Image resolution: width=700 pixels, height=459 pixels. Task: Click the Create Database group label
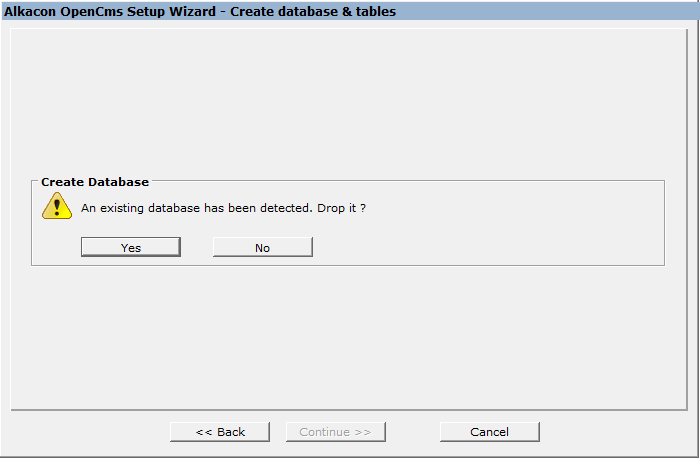[x=95, y=182]
